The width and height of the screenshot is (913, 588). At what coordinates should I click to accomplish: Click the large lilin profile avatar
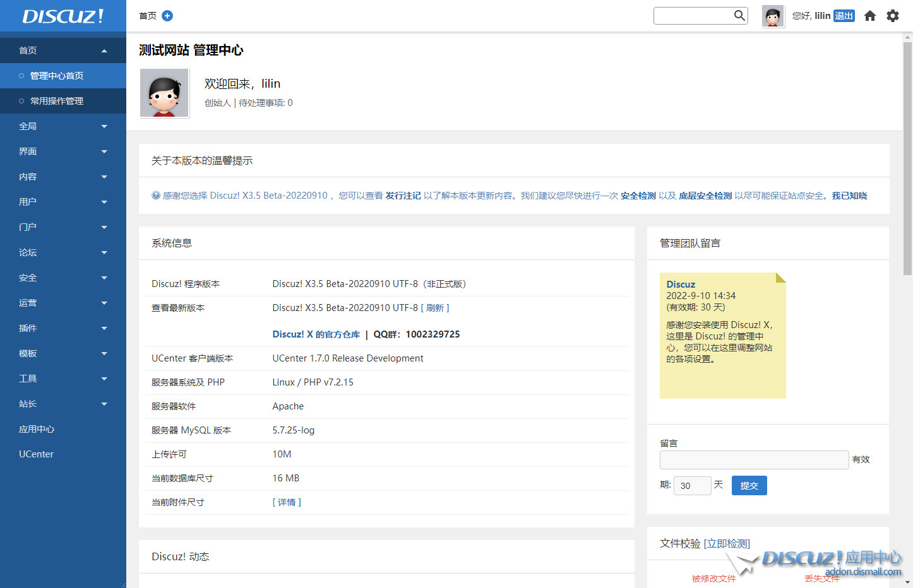164,93
